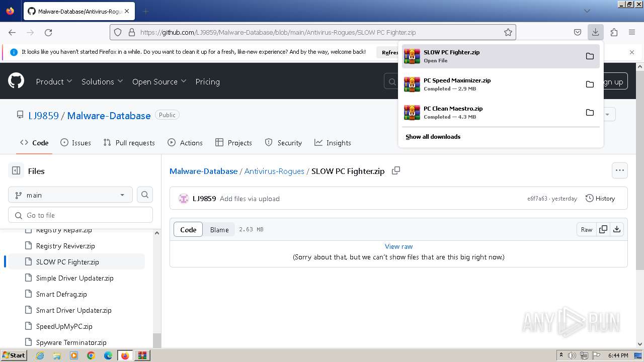Switch to the Code tab
The image size is (644, 362).
[x=34, y=143]
